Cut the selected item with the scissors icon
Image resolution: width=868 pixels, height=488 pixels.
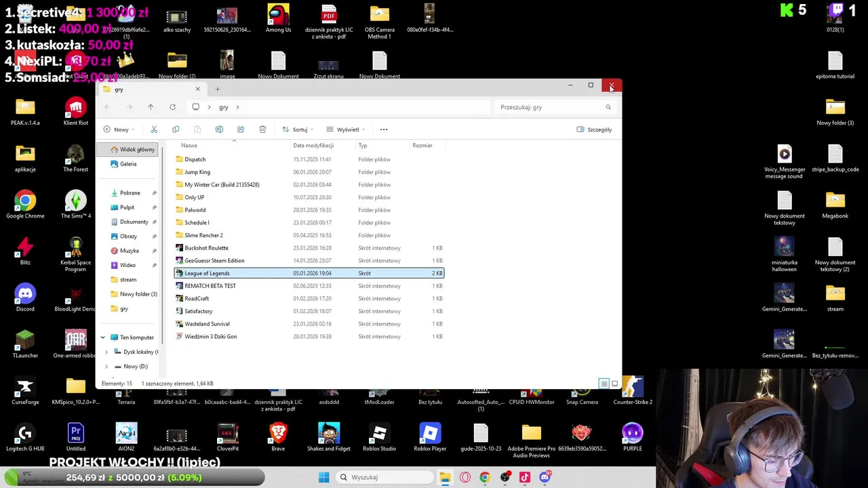(154, 129)
